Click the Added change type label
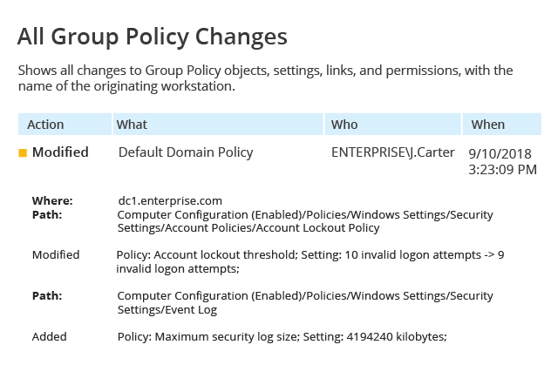 [x=50, y=336]
